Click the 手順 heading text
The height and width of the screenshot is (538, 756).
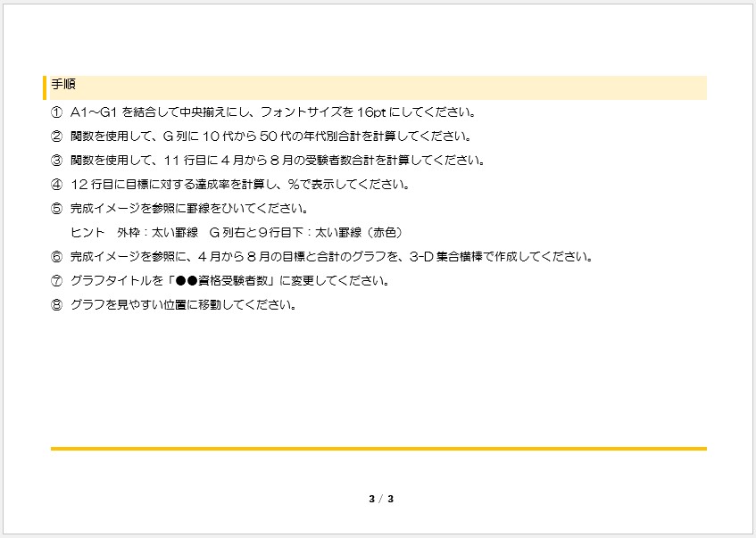62,86
